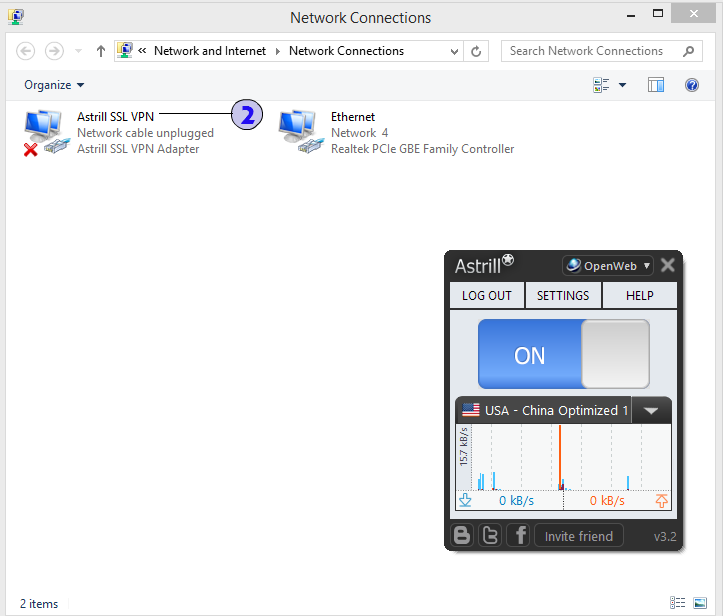This screenshot has width=723, height=616.
Task: Click the '2 items' status bar text
Action: tap(39, 604)
